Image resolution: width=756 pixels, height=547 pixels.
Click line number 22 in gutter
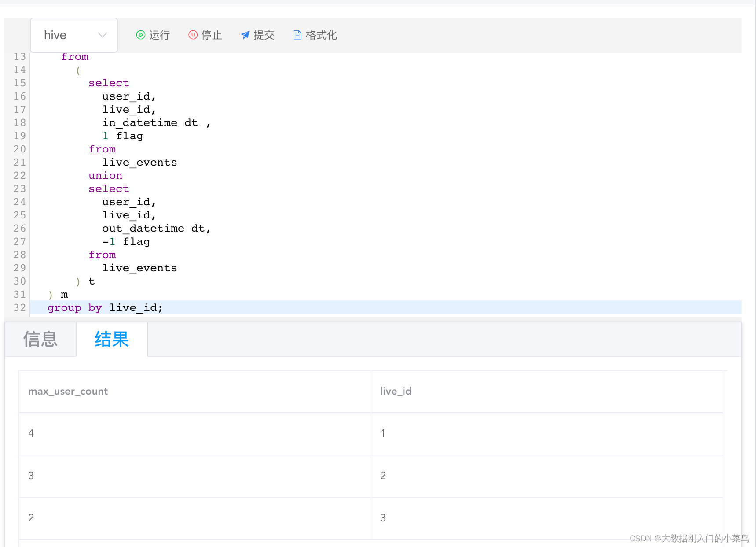19,175
